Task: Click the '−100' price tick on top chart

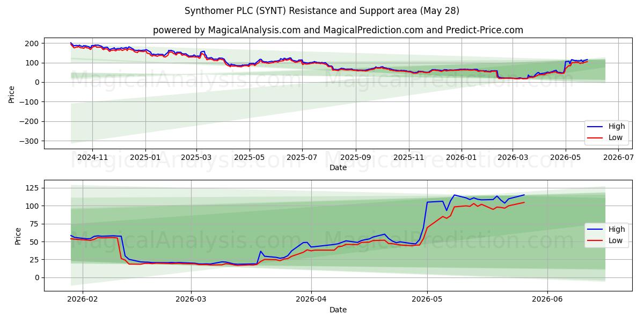Action: tap(30, 102)
